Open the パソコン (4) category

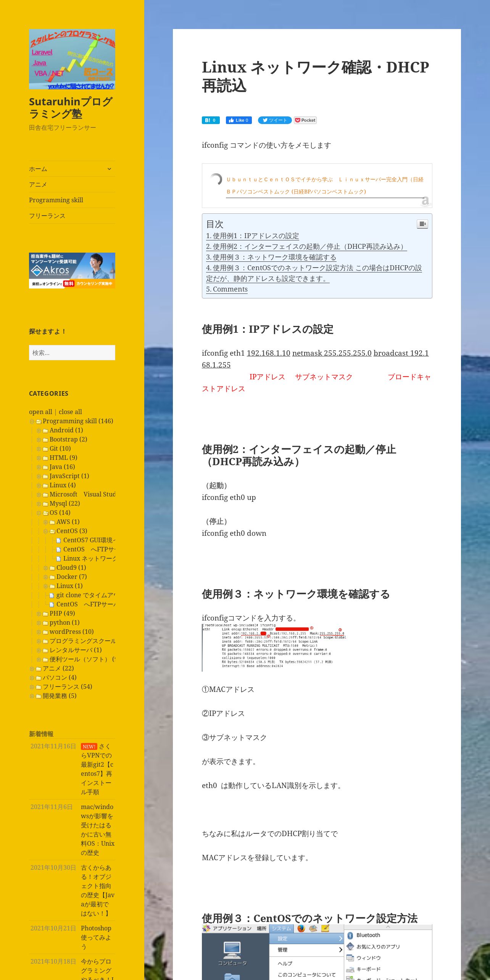(60, 677)
